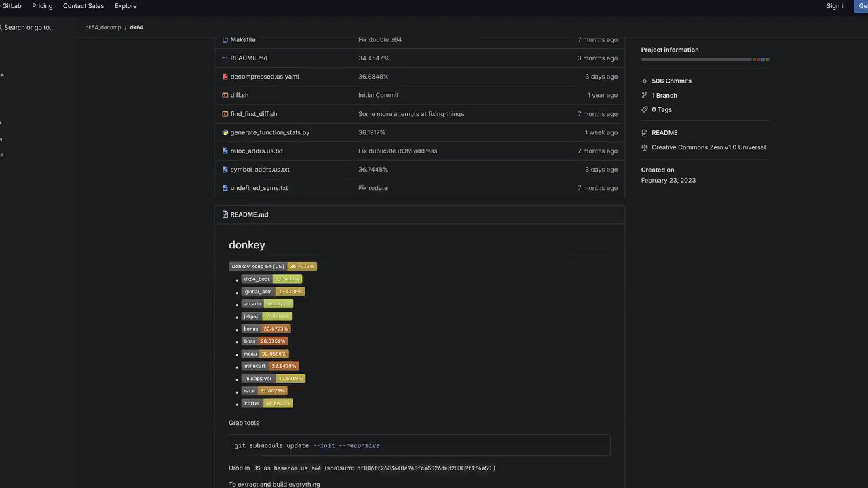Click the generate_function_stats.py Python icon
868x488 pixels.
(225, 132)
